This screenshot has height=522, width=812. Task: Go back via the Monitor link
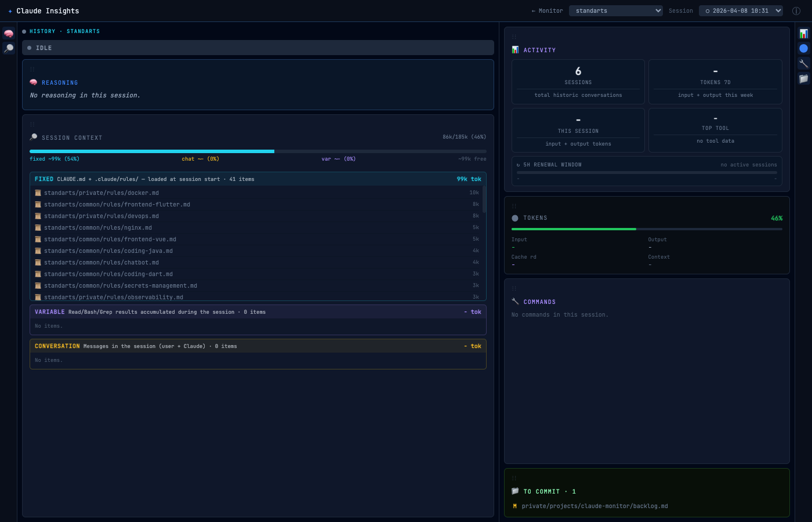547,11
